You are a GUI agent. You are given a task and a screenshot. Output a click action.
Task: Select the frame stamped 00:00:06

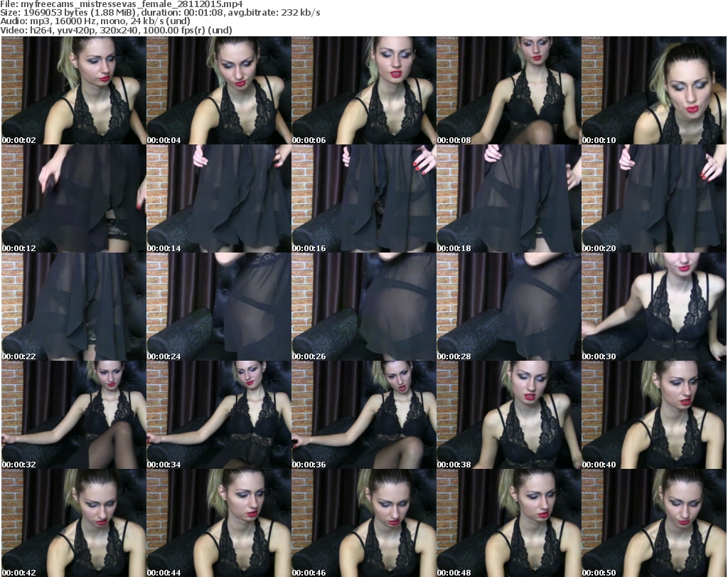[x=363, y=90]
